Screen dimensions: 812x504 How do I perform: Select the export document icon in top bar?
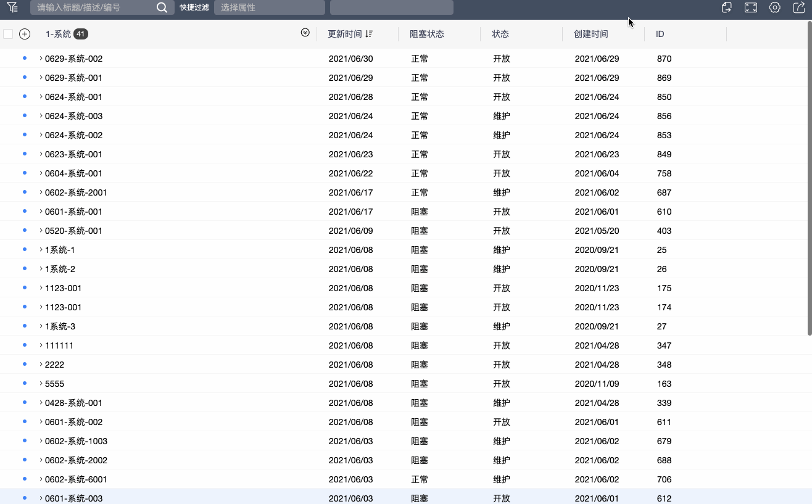pos(726,7)
